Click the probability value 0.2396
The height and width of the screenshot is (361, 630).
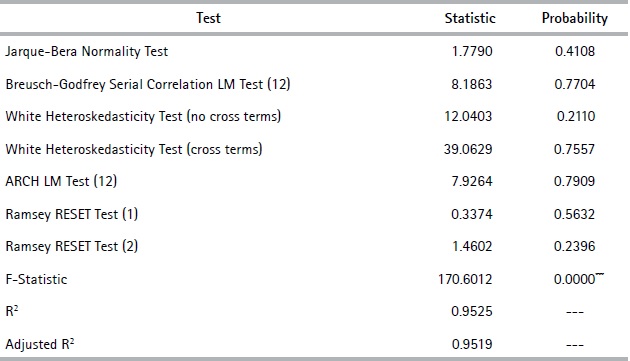(574, 246)
